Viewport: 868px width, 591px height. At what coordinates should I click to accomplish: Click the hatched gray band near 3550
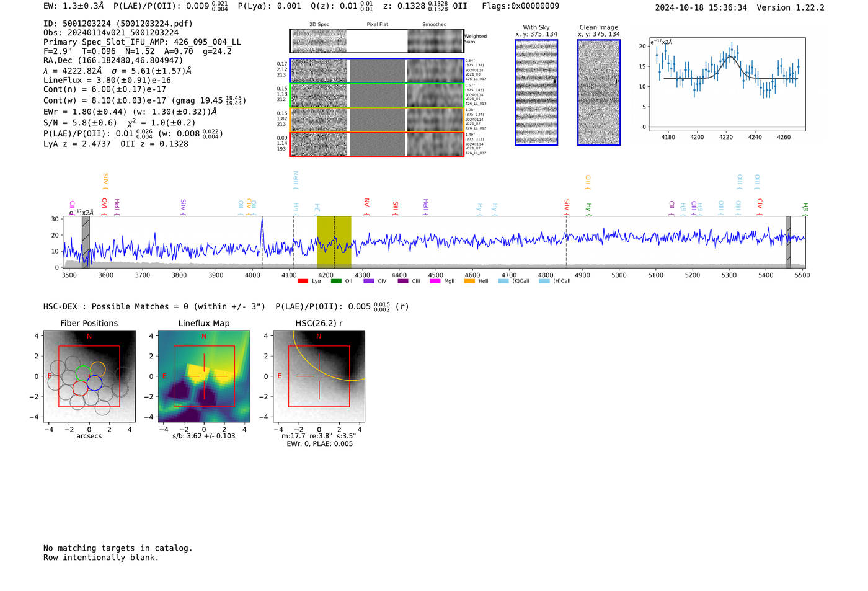click(x=86, y=242)
